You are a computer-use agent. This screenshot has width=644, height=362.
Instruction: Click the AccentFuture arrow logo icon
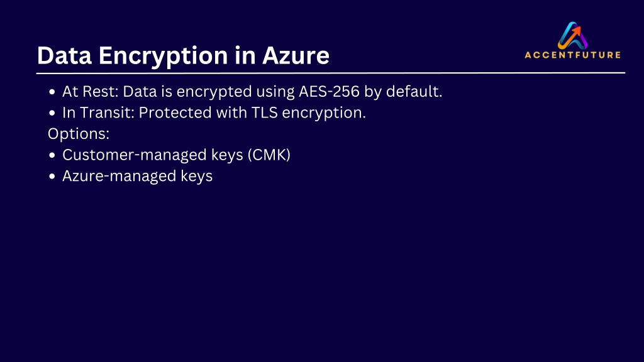click(x=572, y=35)
